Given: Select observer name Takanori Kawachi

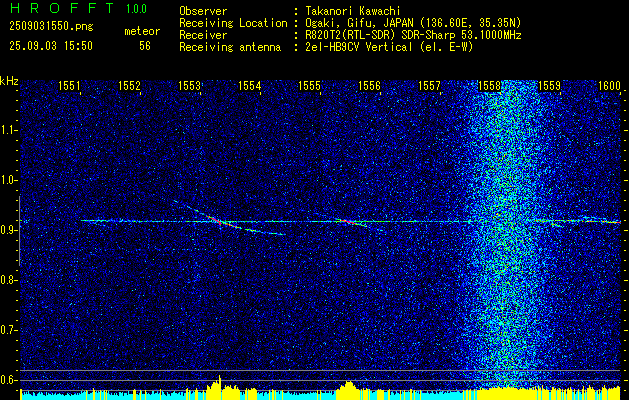Looking at the screenshot, I should 352,11.
